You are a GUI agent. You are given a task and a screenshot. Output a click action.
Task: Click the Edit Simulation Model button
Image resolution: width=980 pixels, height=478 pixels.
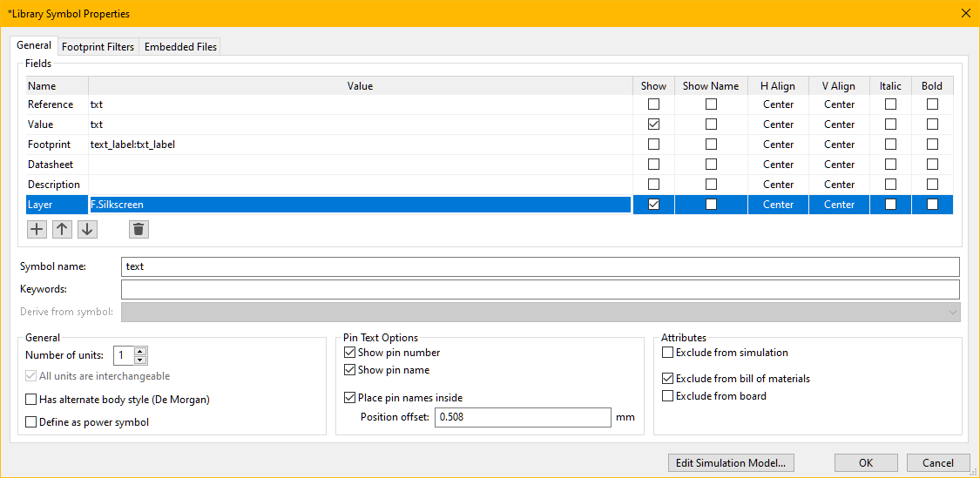[x=730, y=463]
